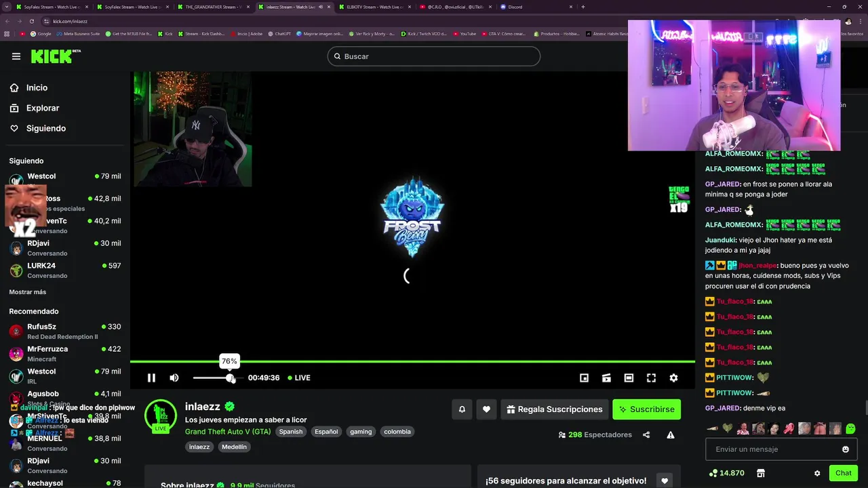Screen dimensions: 868x488
Task: Click Regala Suscripciones button
Action: point(555,409)
